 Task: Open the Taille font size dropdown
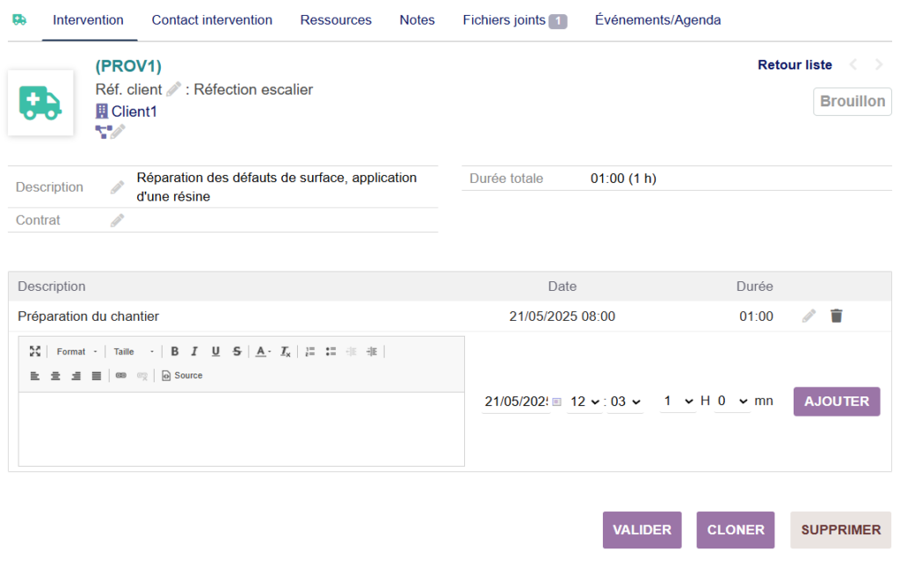[134, 352]
